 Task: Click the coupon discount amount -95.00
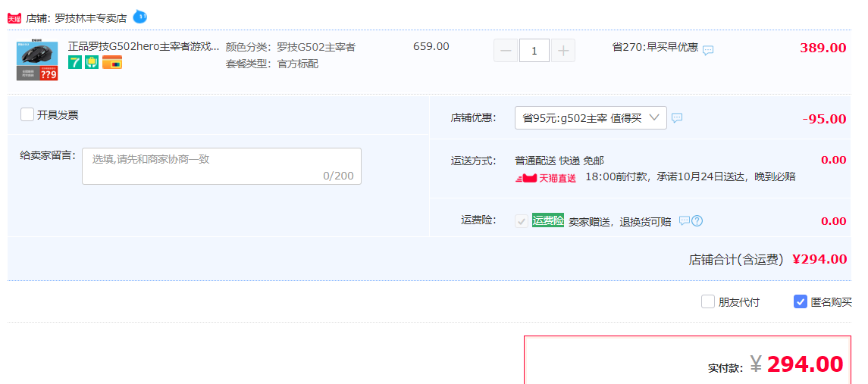click(824, 119)
